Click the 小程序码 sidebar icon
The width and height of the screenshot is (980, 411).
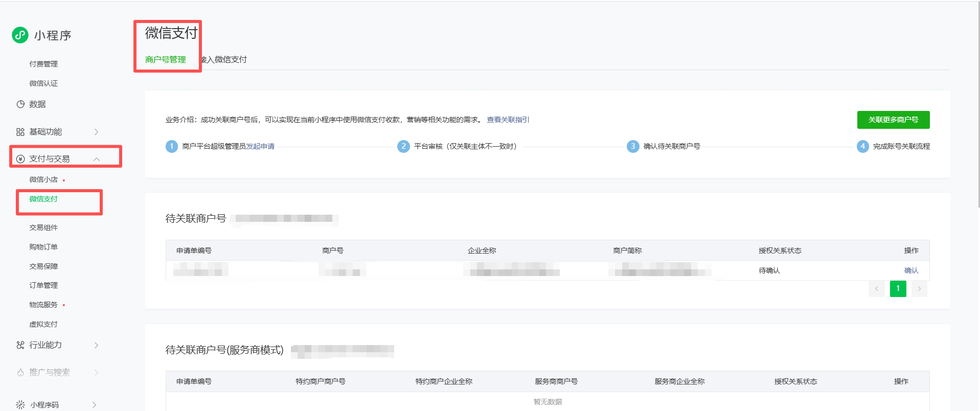pos(20,405)
